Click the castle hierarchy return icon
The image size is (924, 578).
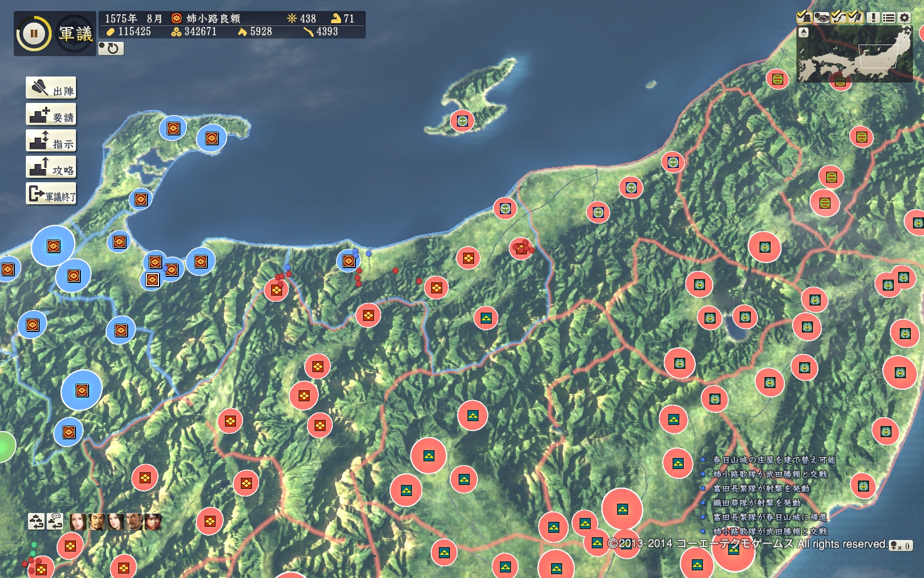tap(36, 521)
